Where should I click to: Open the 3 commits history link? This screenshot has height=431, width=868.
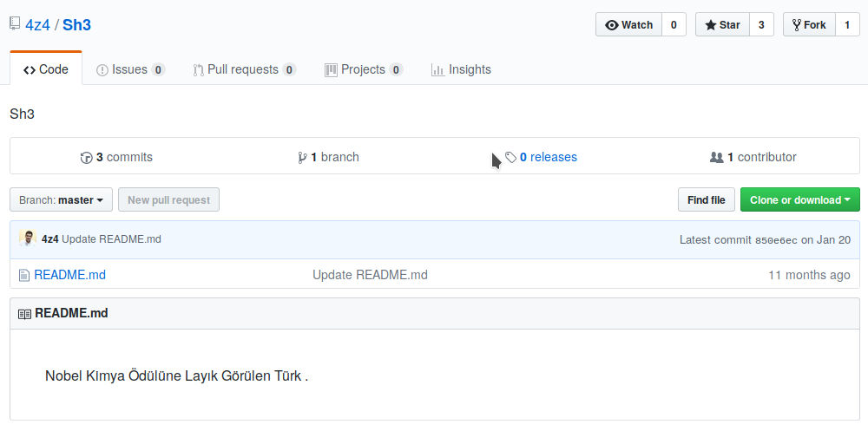click(116, 157)
